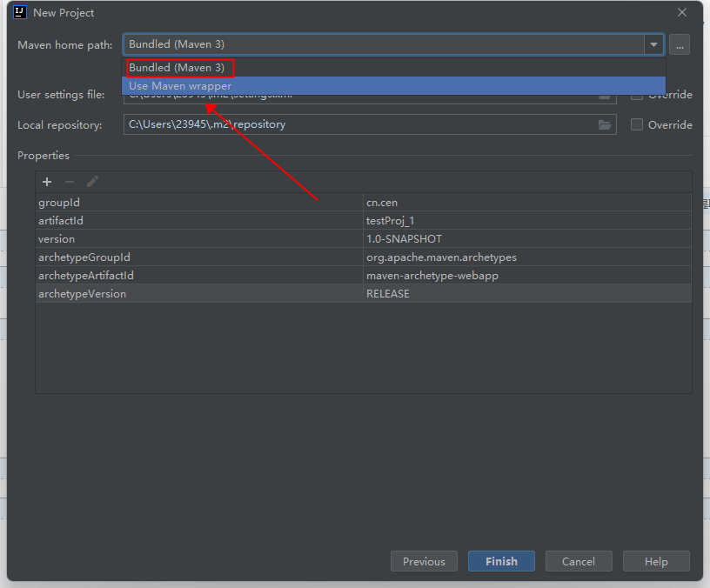Click the Maven home path label
The width and height of the screenshot is (710, 588).
(64, 45)
